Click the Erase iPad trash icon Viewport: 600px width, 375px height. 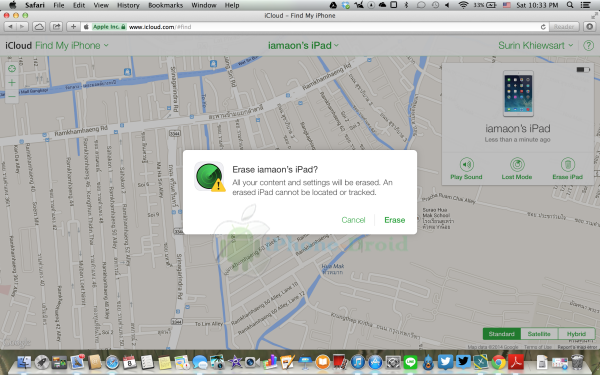click(567, 165)
